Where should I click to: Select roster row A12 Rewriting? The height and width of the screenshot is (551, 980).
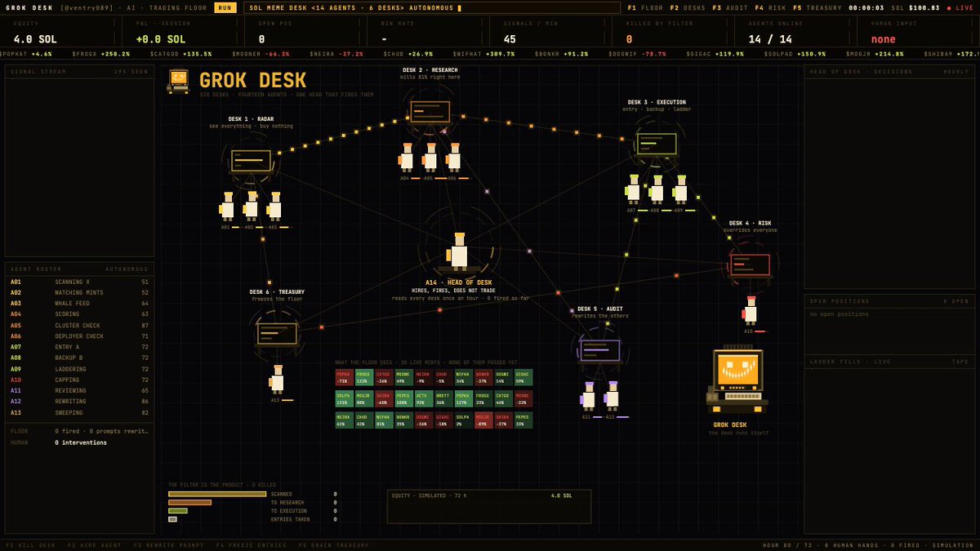[x=79, y=401]
